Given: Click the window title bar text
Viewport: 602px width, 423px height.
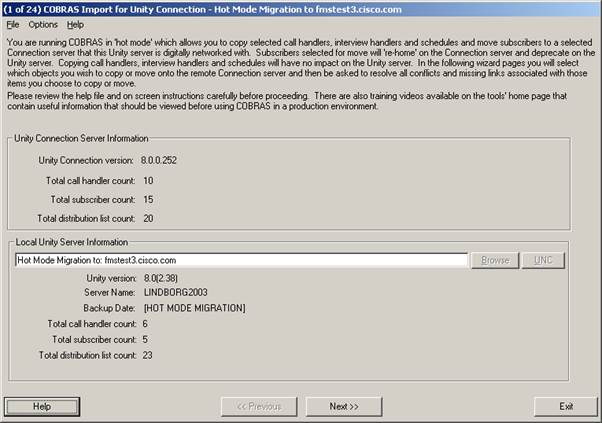Looking at the screenshot, I should [202, 10].
